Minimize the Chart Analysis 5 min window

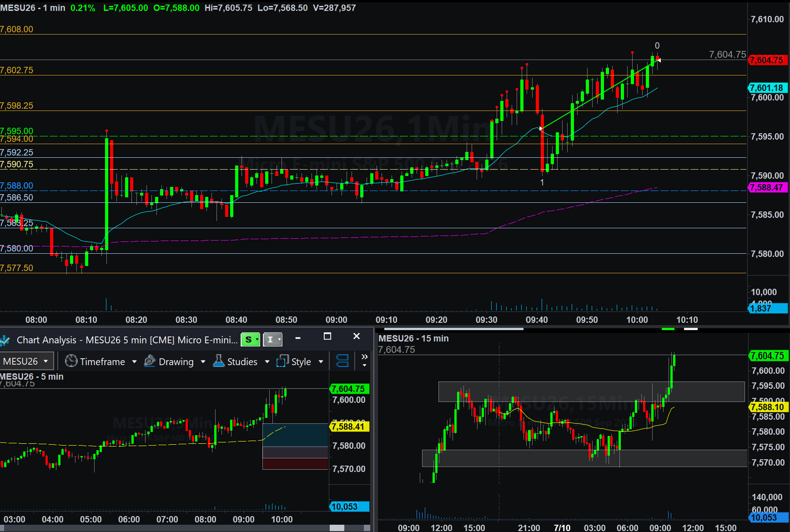pyautogui.click(x=298, y=338)
